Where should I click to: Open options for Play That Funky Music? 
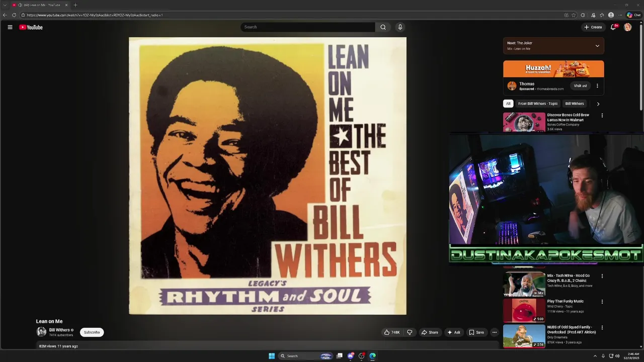[602, 302]
